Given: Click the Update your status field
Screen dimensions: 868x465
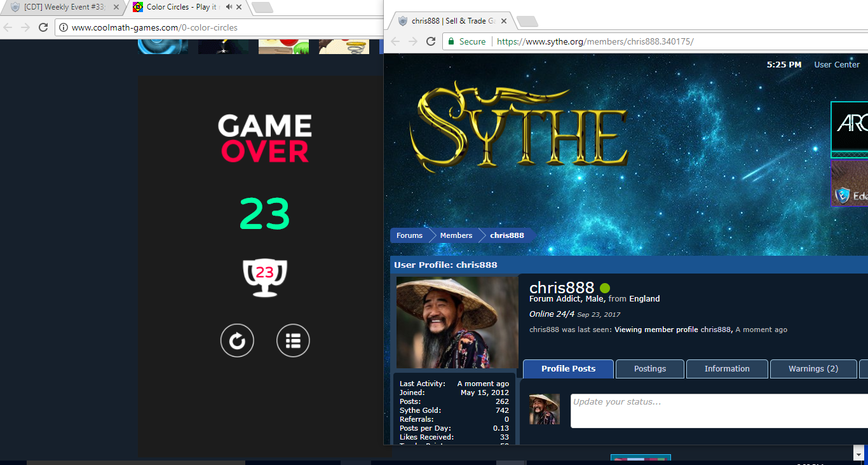Looking at the screenshot, I should click(x=719, y=411).
